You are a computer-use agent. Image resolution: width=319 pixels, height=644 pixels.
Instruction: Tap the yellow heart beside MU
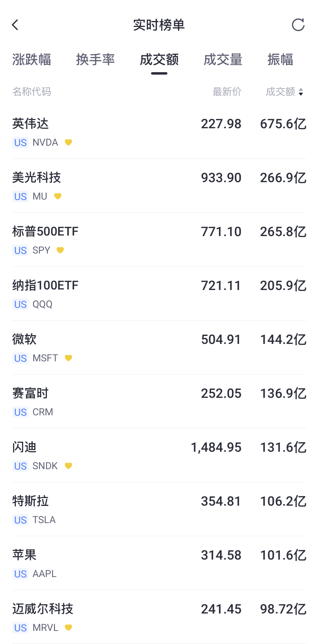(58, 196)
